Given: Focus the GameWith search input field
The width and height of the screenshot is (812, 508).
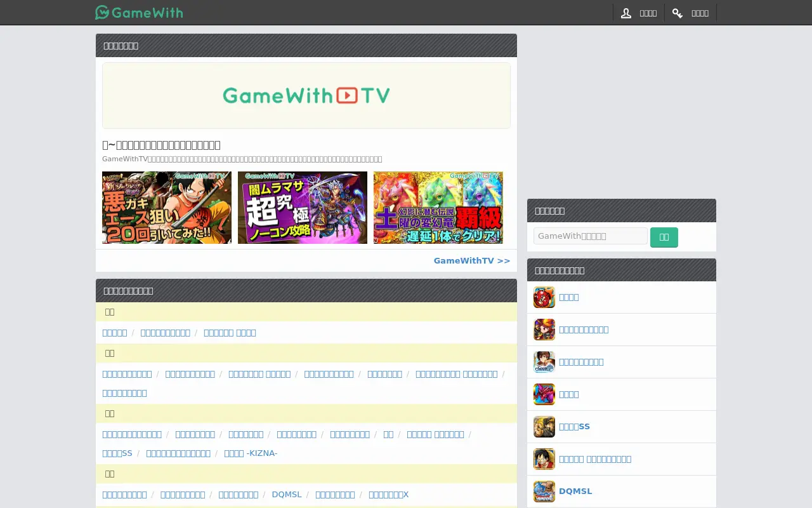Looking at the screenshot, I should pyautogui.click(x=591, y=236).
